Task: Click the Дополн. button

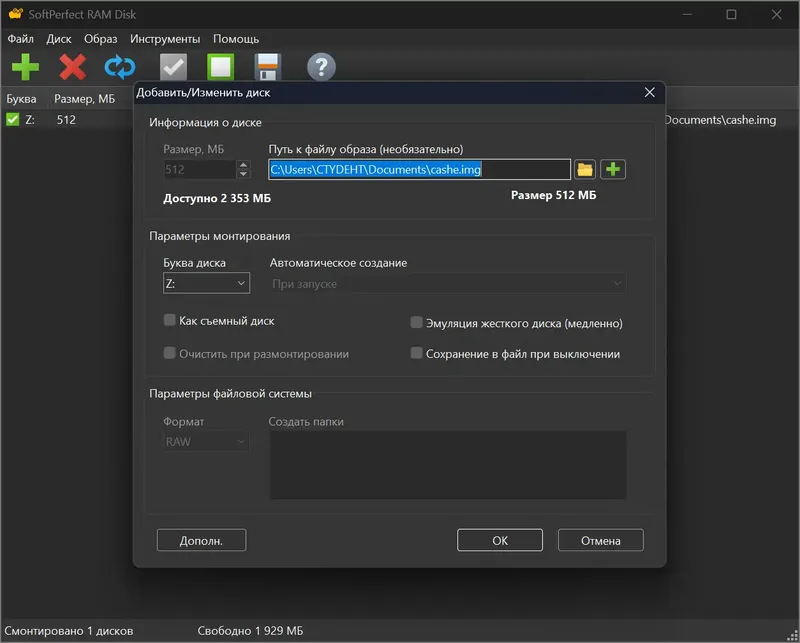Action: (x=201, y=540)
